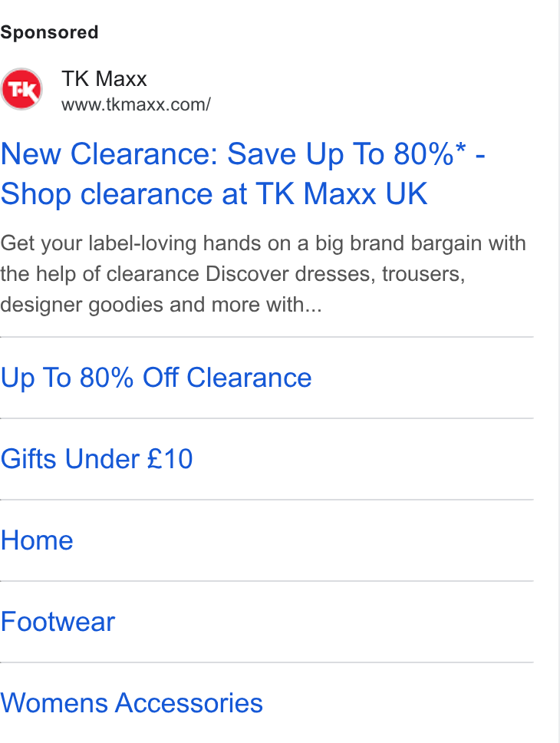Image resolution: width=560 pixels, height=743 pixels.
Task: Click the red TK Maxx logo icon
Action: click(21, 89)
